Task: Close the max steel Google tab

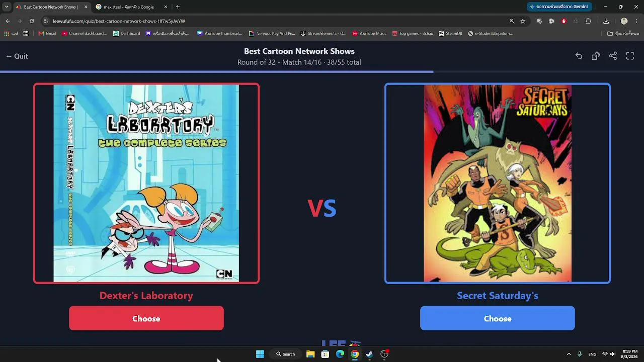Action: click(x=165, y=7)
